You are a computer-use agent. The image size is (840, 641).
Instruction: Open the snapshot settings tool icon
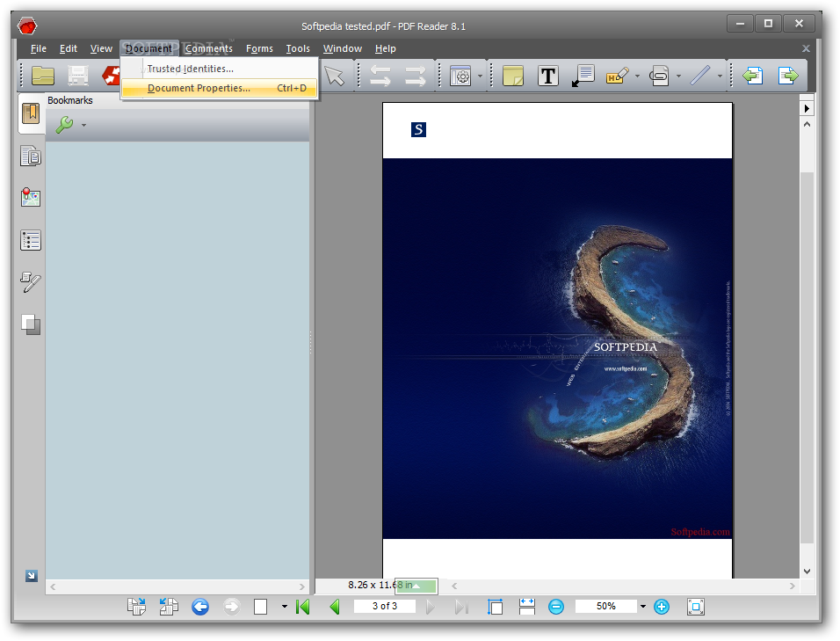pos(460,76)
